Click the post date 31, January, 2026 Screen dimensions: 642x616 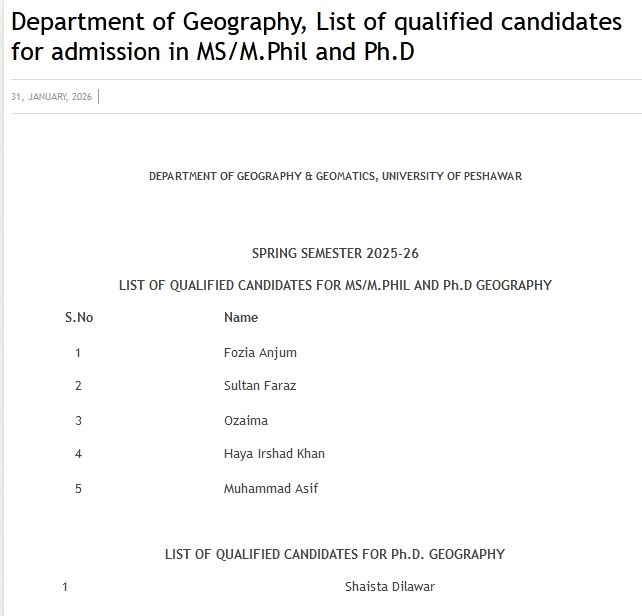point(51,96)
